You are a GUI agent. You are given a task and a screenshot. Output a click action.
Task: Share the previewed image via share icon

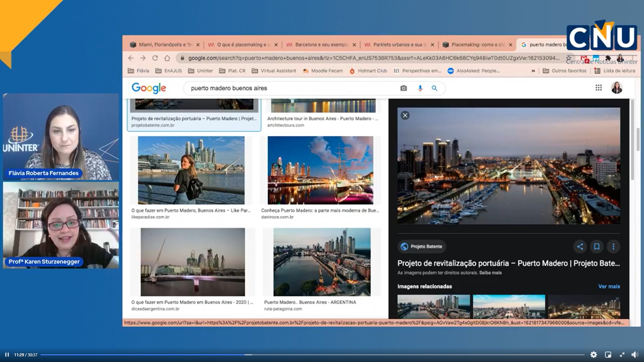[x=580, y=247]
